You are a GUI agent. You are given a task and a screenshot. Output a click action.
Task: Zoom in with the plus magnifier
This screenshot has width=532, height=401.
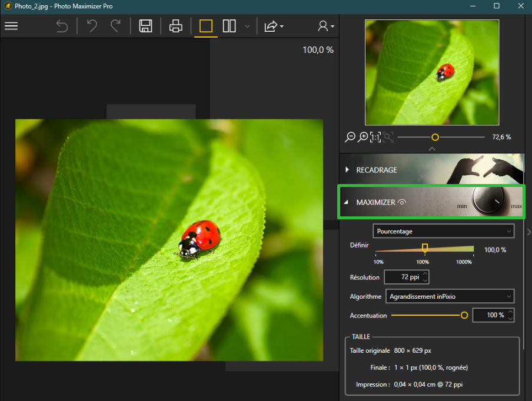[x=363, y=137]
